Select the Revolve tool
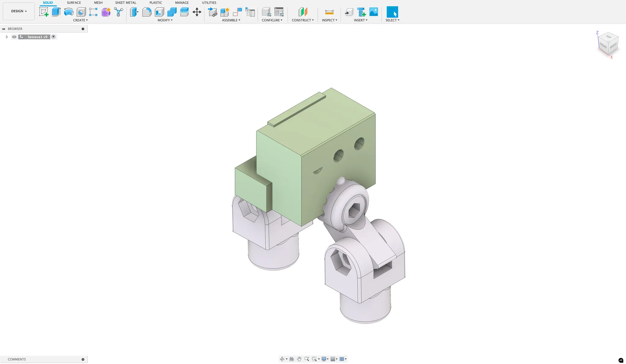Image resolution: width=626 pixels, height=364 pixels. tap(69, 12)
